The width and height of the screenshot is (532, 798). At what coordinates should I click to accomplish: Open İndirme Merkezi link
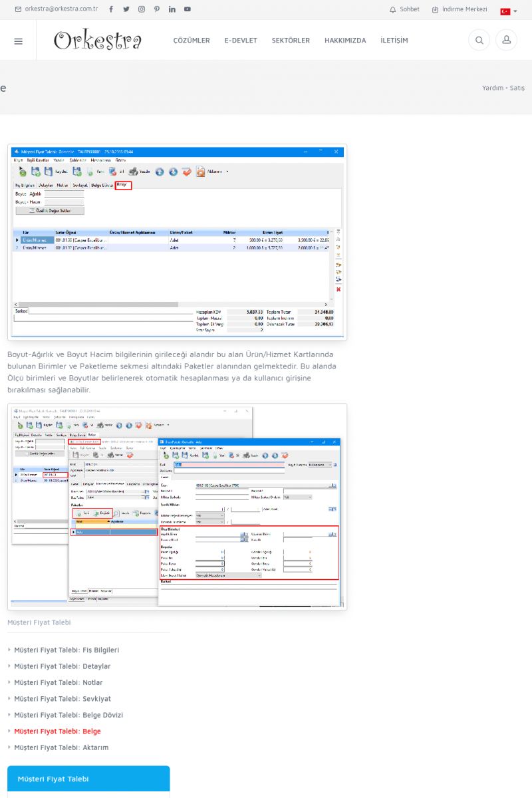click(460, 9)
